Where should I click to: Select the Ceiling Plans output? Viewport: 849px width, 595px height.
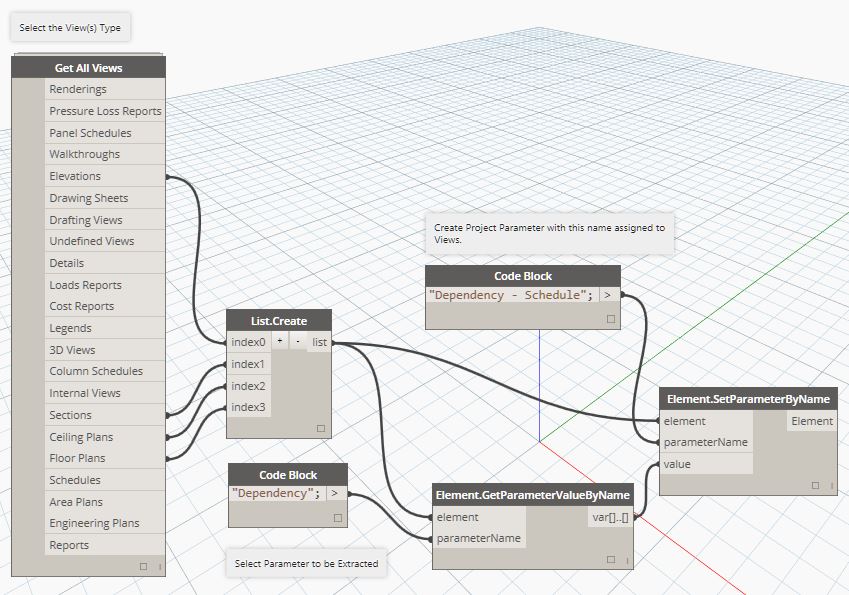(105, 437)
